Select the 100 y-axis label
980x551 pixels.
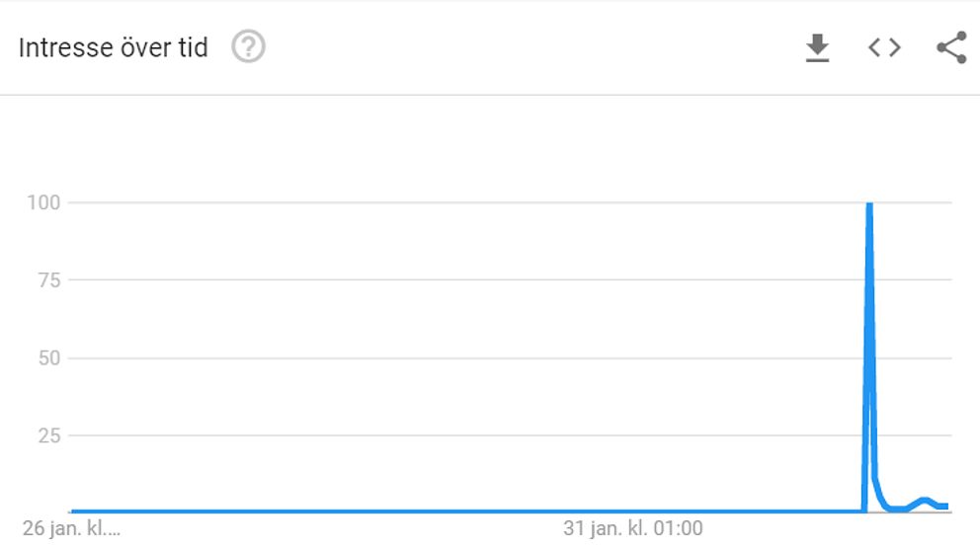point(43,202)
